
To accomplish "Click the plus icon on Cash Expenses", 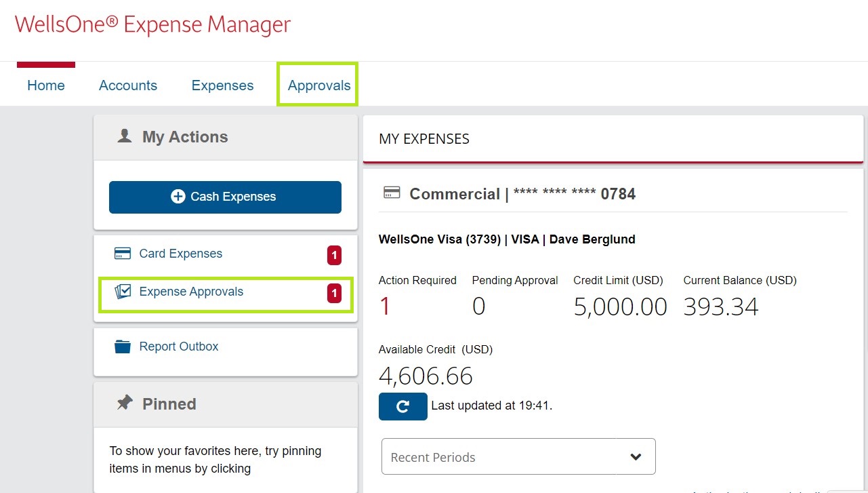I will 178,197.
